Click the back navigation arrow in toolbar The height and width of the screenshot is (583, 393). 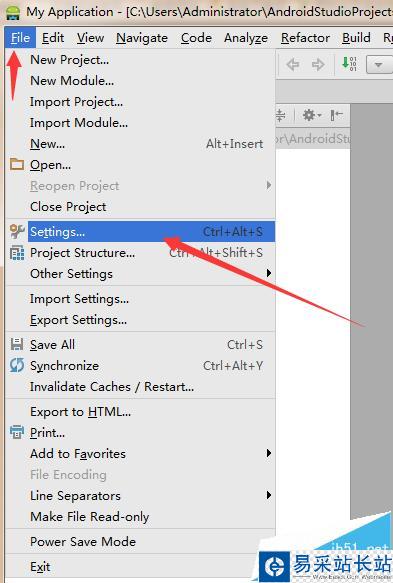(293, 65)
